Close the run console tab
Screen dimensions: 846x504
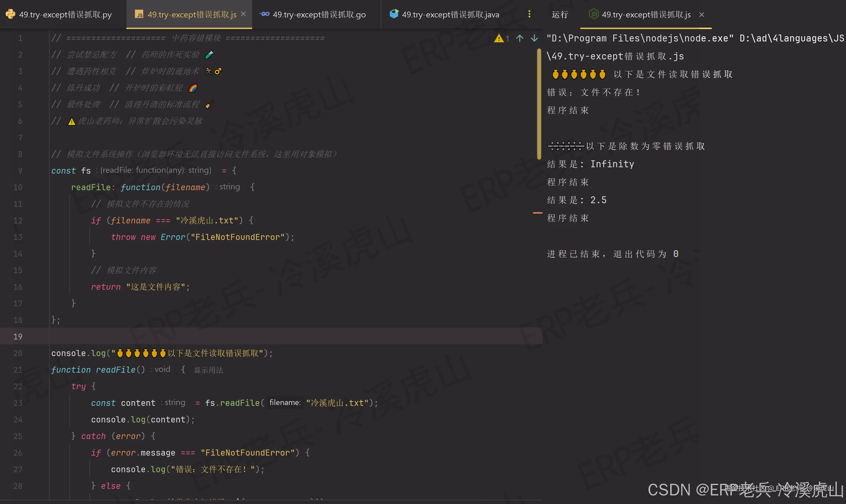click(702, 15)
